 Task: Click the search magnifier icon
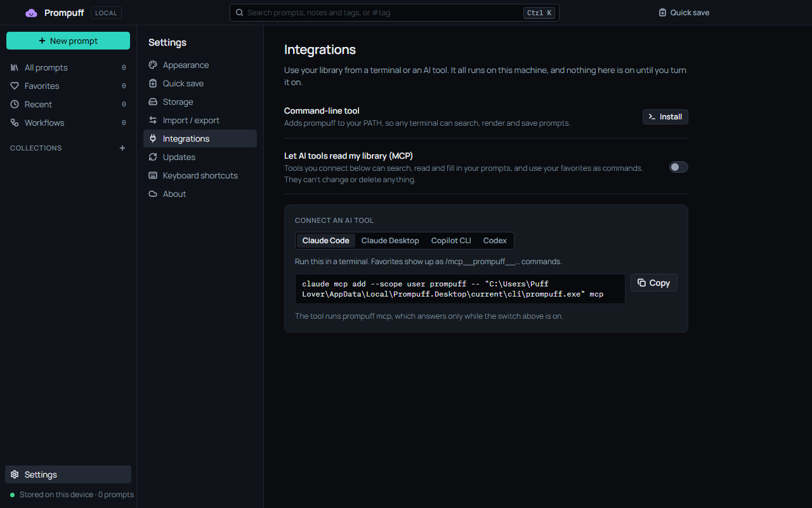[x=239, y=13]
